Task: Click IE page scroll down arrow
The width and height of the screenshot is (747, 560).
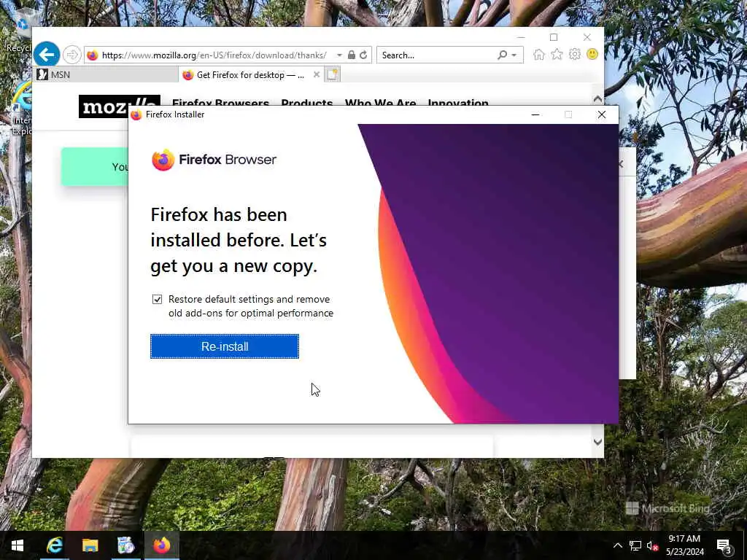Action: pyautogui.click(x=597, y=442)
